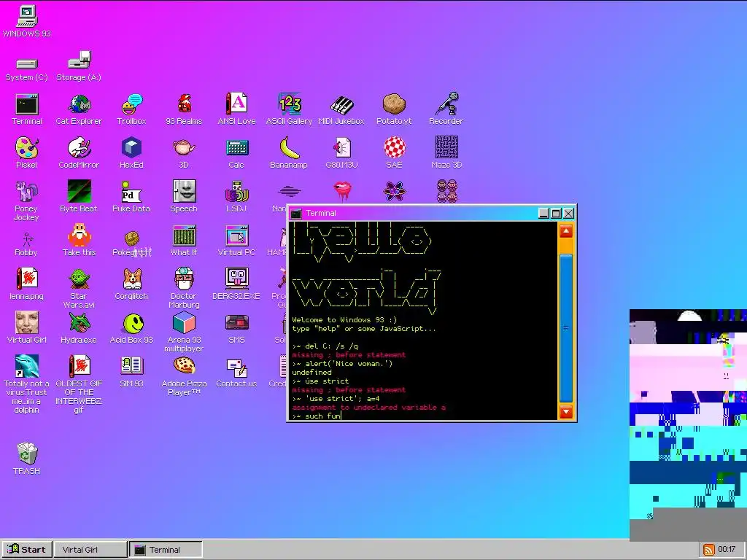Image resolution: width=747 pixels, height=560 pixels.
Task: Launch the Terminal desktop icon
Action: coord(27,109)
